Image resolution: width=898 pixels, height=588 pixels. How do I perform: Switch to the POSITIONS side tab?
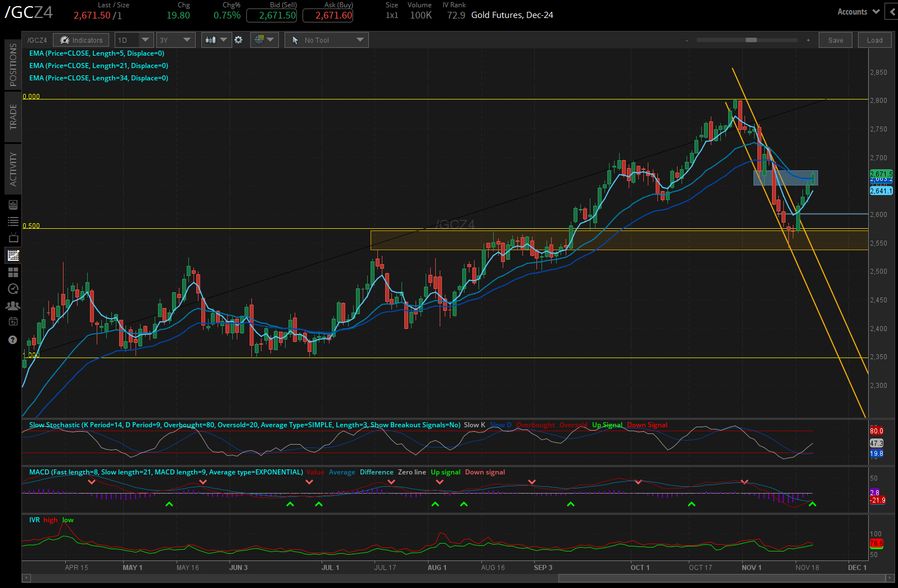click(13, 65)
